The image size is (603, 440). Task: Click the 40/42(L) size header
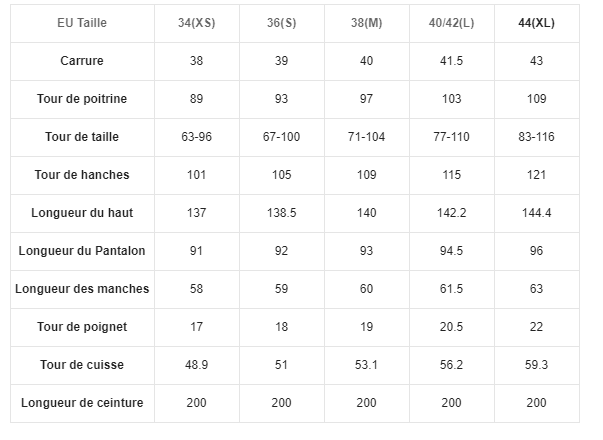tap(451, 23)
